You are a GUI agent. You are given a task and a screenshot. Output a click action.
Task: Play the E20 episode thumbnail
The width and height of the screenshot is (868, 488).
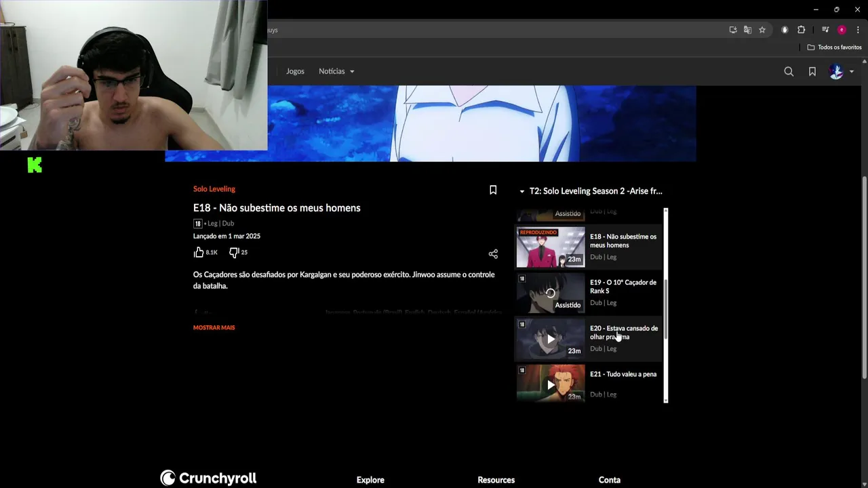pyautogui.click(x=551, y=339)
